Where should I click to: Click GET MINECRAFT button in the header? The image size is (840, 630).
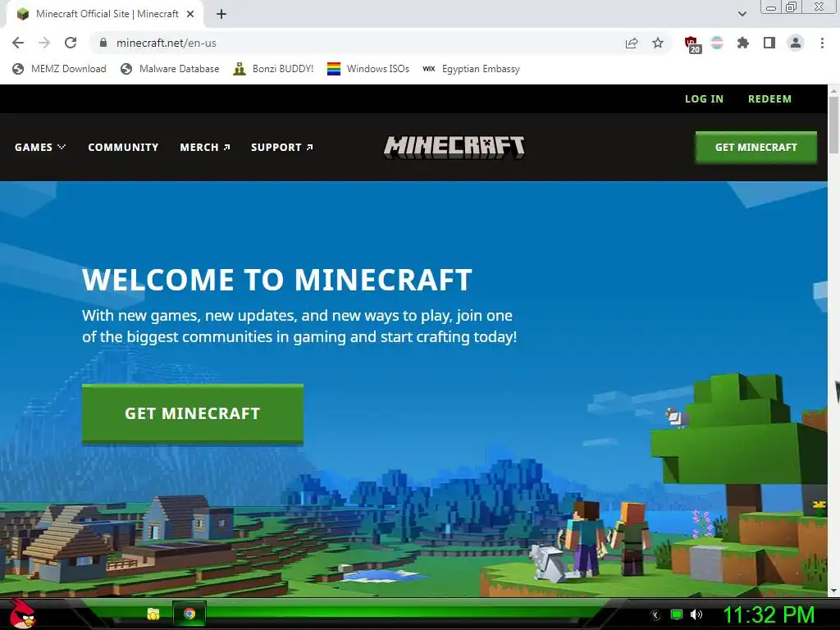pyautogui.click(x=756, y=148)
